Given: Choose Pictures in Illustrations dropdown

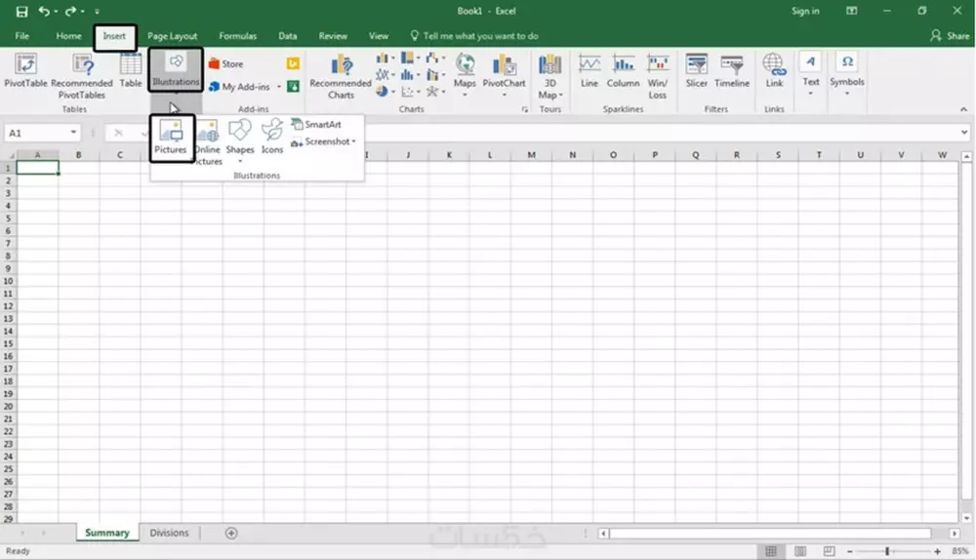Looking at the screenshot, I should point(171,138).
